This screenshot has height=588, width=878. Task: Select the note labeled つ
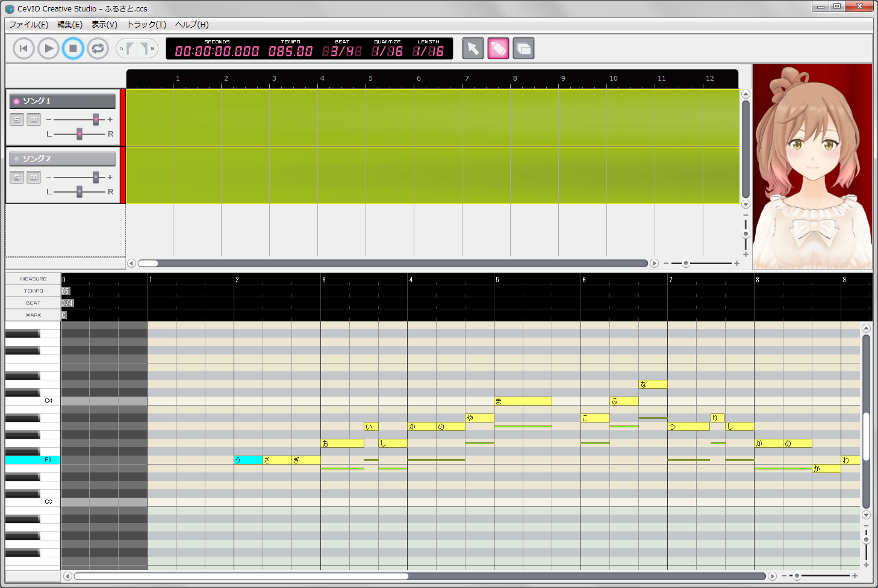[688, 426]
